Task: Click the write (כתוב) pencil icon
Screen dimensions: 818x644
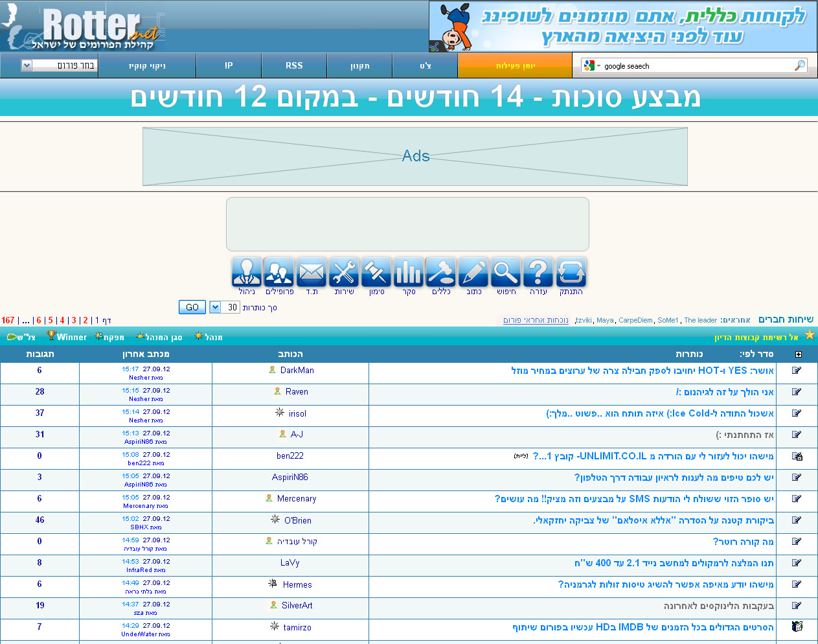Action: pos(473,272)
